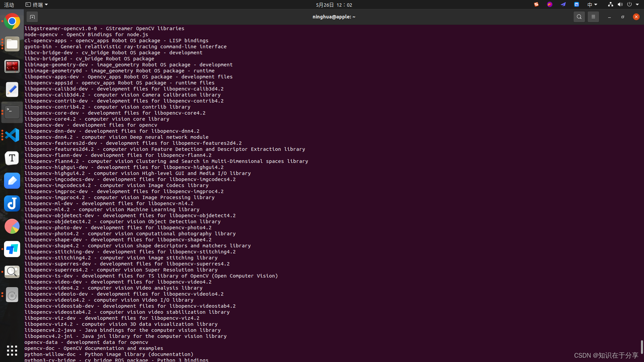This screenshot has width=644, height=362.
Task: Click the 'libopencv-core4.2' package line
Action: point(97,119)
